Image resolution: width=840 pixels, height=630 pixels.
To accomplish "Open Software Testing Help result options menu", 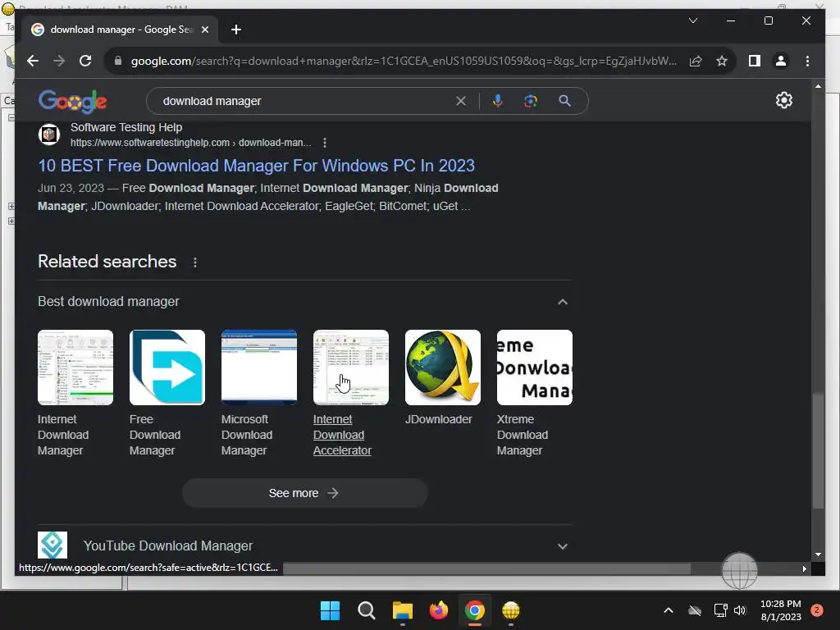I will coord(325,143).
